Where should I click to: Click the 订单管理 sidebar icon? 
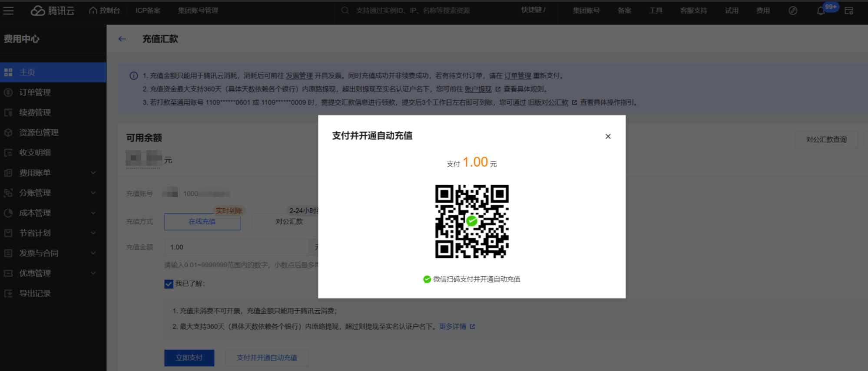click(8, 92)
